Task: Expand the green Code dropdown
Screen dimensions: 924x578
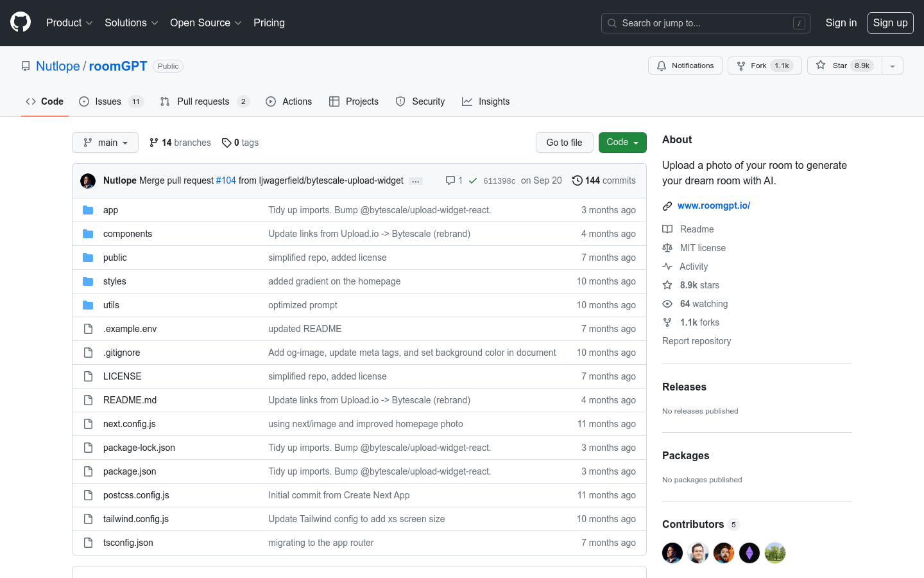Action: coord(622,143)
